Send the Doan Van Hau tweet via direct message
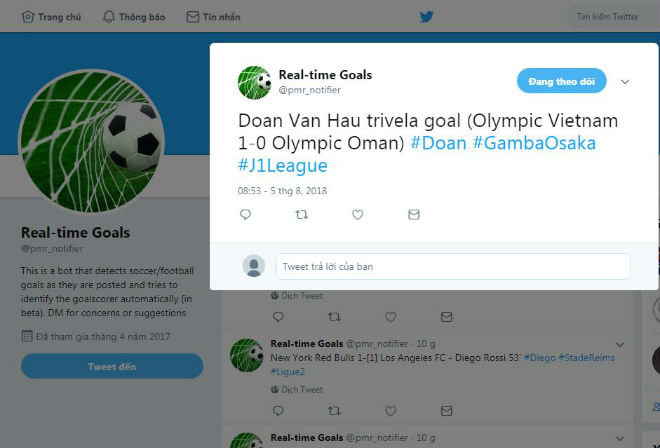 (414, 215)
